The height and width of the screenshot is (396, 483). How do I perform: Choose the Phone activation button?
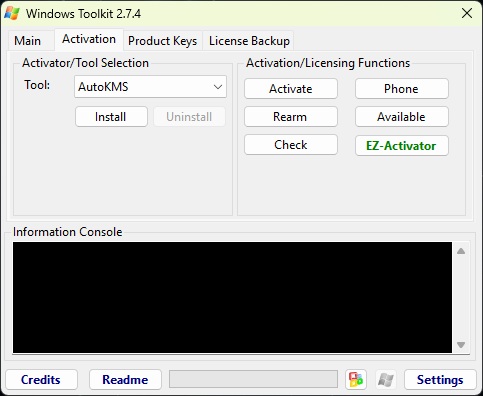coord(402,89)
